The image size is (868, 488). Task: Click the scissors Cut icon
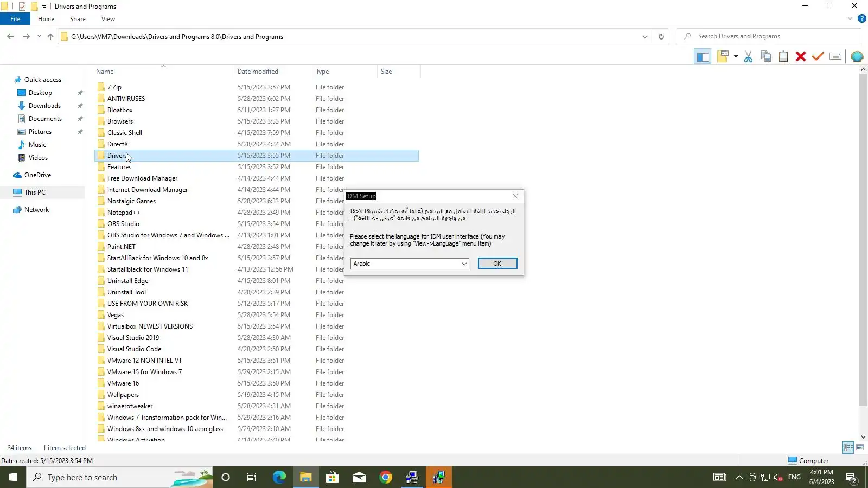[x=749, y=56]
